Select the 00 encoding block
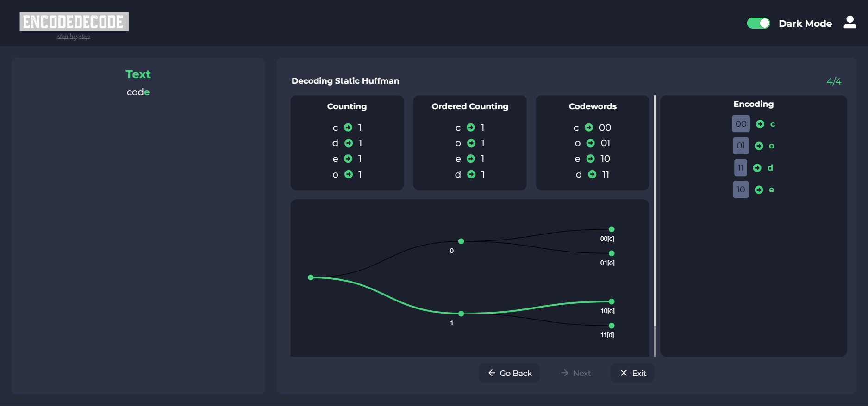Screen dimensions: 868x406 click(741, 124)
